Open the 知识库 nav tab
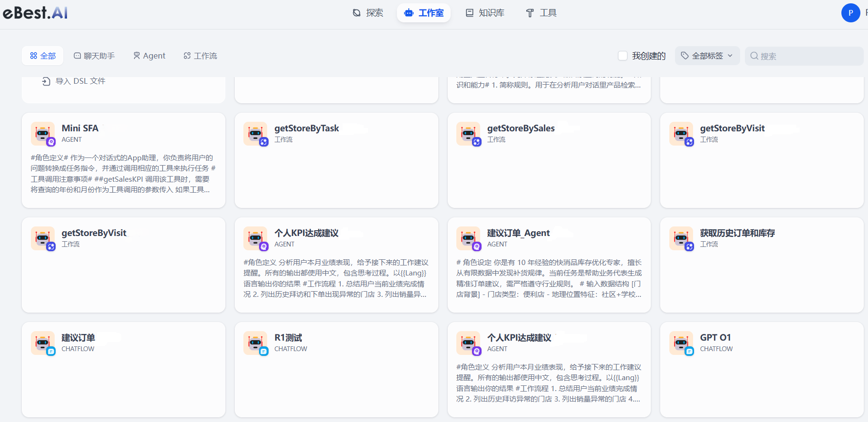 point(485,13)
